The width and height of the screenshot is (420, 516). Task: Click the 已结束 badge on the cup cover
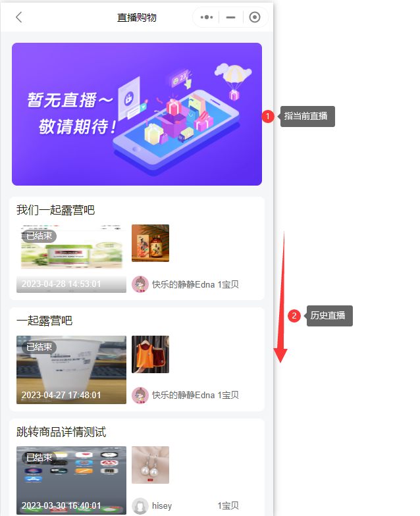(39, 348)
